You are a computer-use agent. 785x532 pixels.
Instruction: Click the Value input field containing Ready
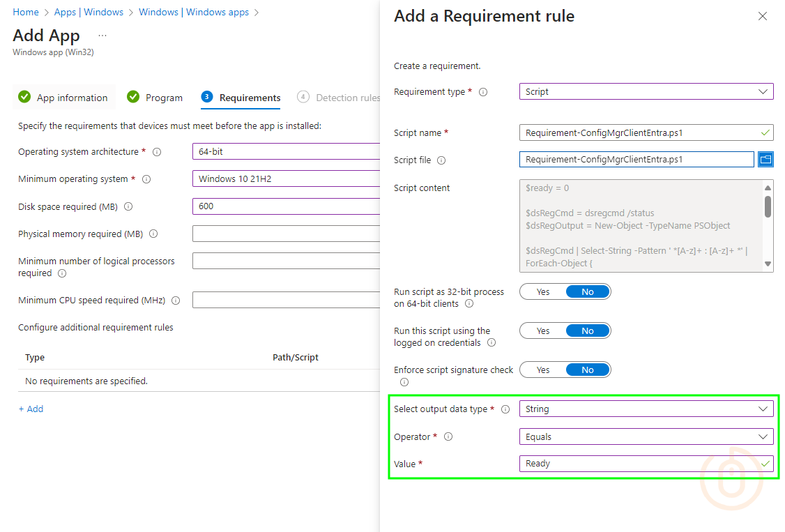[638, 464]
